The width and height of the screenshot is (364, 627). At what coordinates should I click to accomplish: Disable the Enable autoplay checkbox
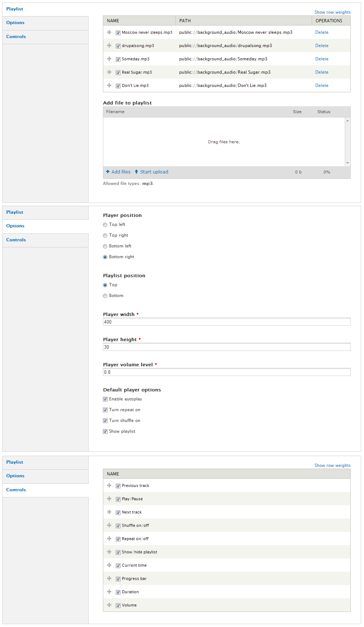coord(105,399)
